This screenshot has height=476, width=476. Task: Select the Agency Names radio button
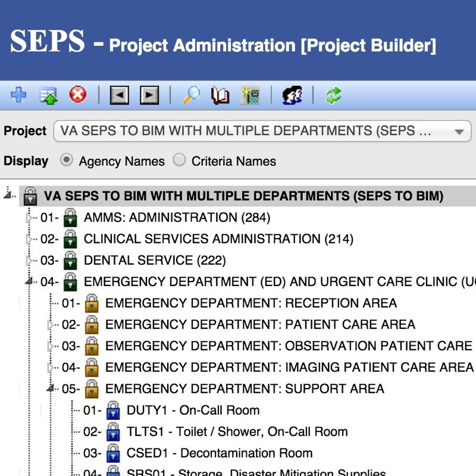[67, 159]
